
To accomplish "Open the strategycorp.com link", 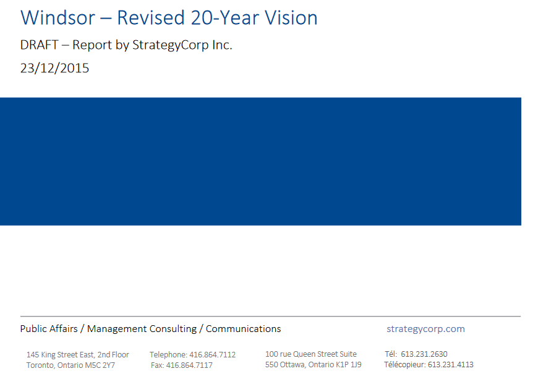I will 425,328.
